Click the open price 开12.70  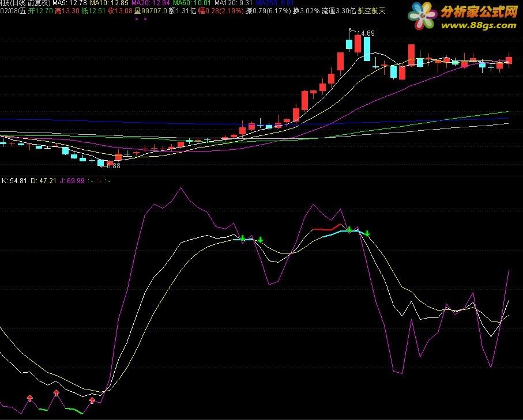[40, 11]
